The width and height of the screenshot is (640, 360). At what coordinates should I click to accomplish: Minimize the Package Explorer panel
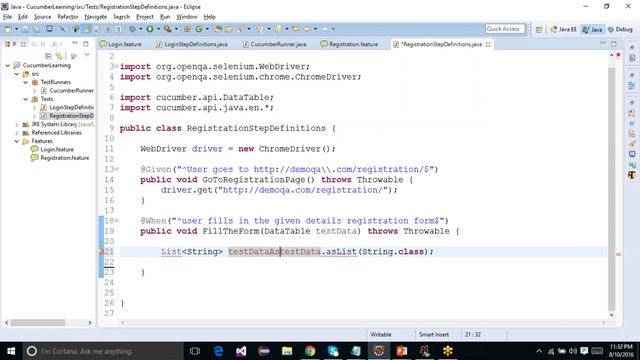pyautogui.click(x=75, y=43)
